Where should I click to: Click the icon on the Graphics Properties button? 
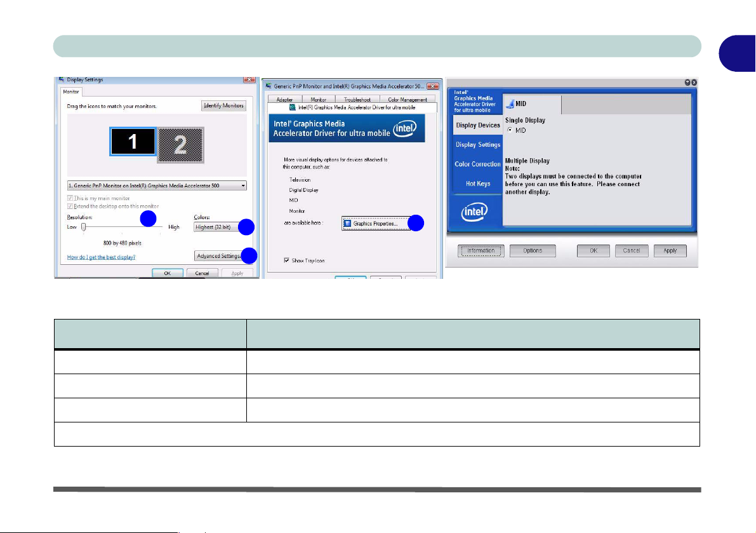(347, 224)
